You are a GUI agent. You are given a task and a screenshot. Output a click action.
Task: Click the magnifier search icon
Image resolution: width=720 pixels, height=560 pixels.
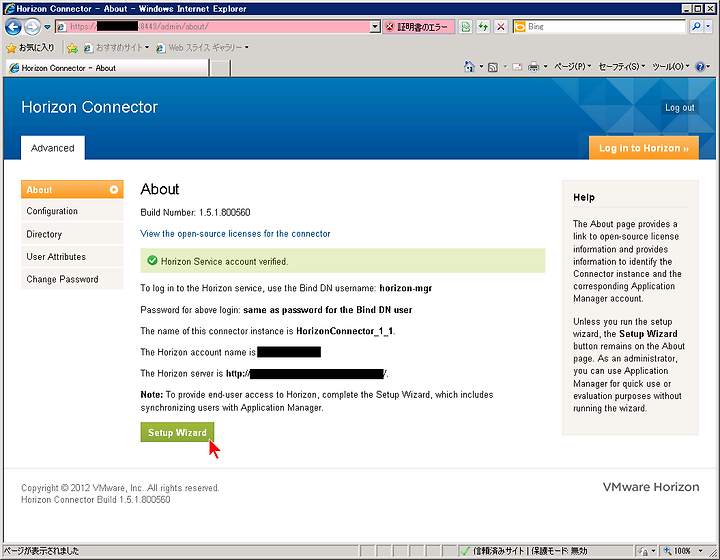tap(696, 27)
